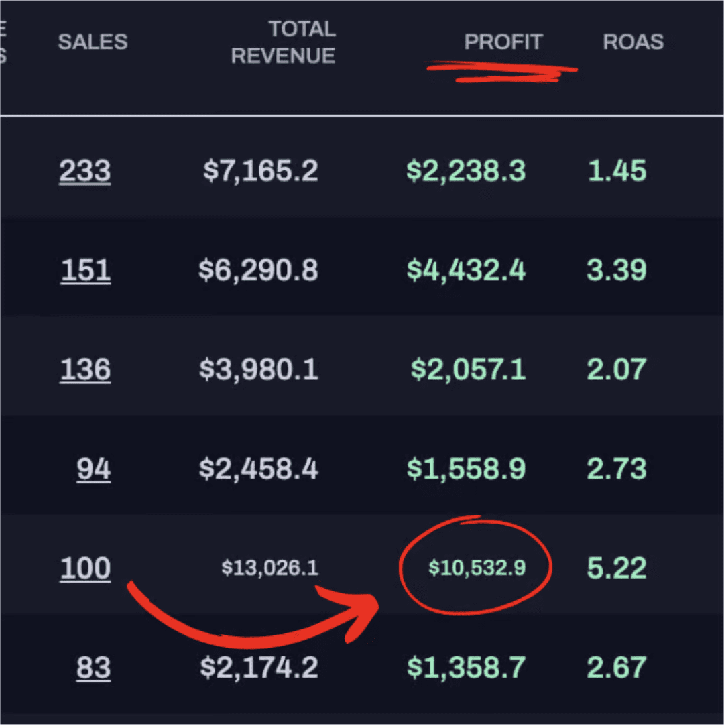Viewport: 724px width, 728px height.
Task: Click the $2,238.3 profit cell
Action: (466, 172)
